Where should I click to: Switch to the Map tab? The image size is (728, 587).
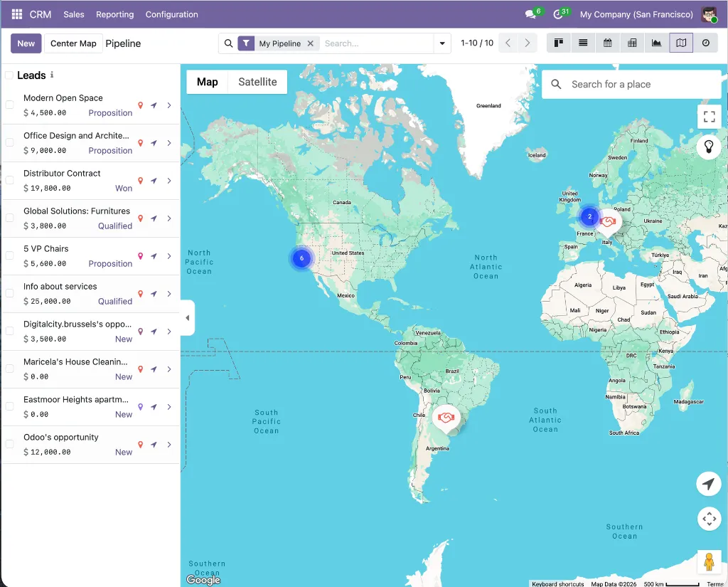click(x=207, y=82)
